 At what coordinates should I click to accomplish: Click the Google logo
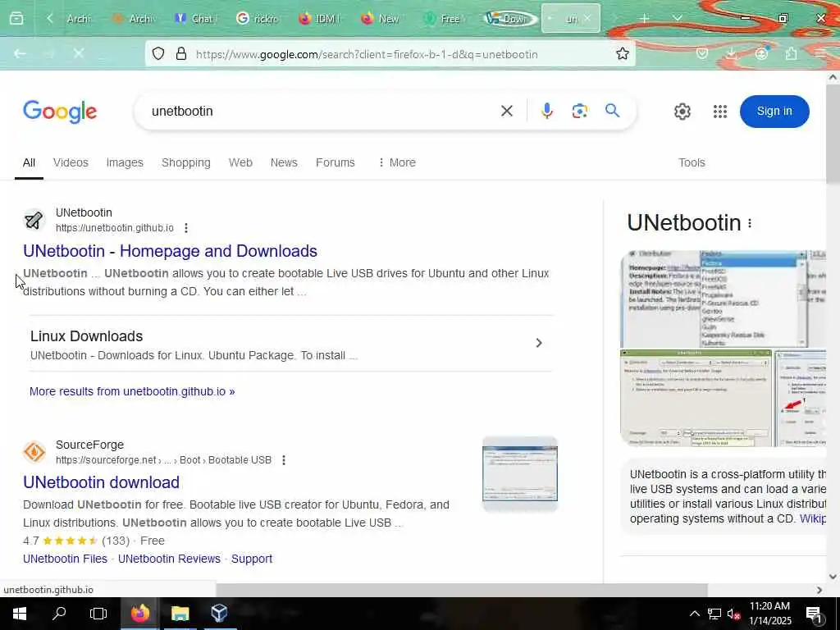tap(60, 112)
